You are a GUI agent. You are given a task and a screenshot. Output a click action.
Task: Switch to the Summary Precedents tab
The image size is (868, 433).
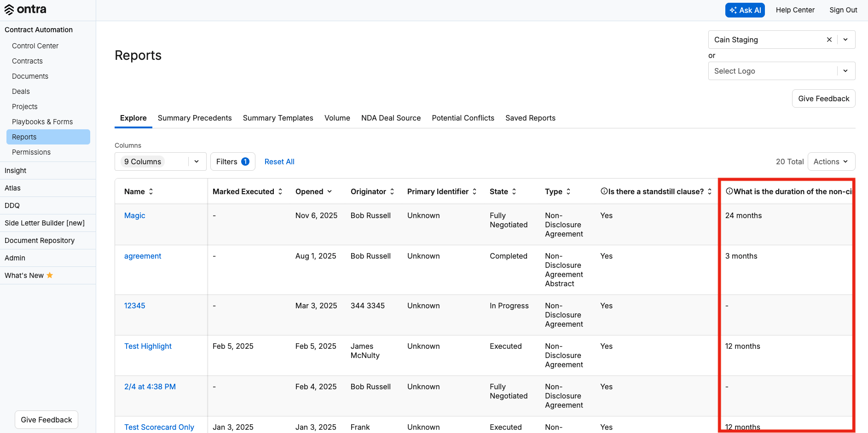(195, 118)
